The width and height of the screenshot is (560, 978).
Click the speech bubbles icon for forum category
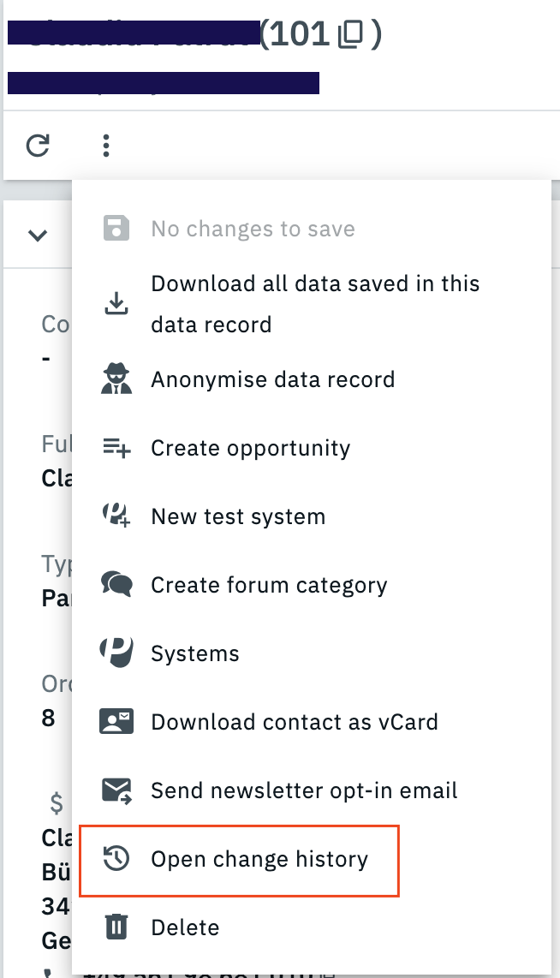[x=116, y=584]
